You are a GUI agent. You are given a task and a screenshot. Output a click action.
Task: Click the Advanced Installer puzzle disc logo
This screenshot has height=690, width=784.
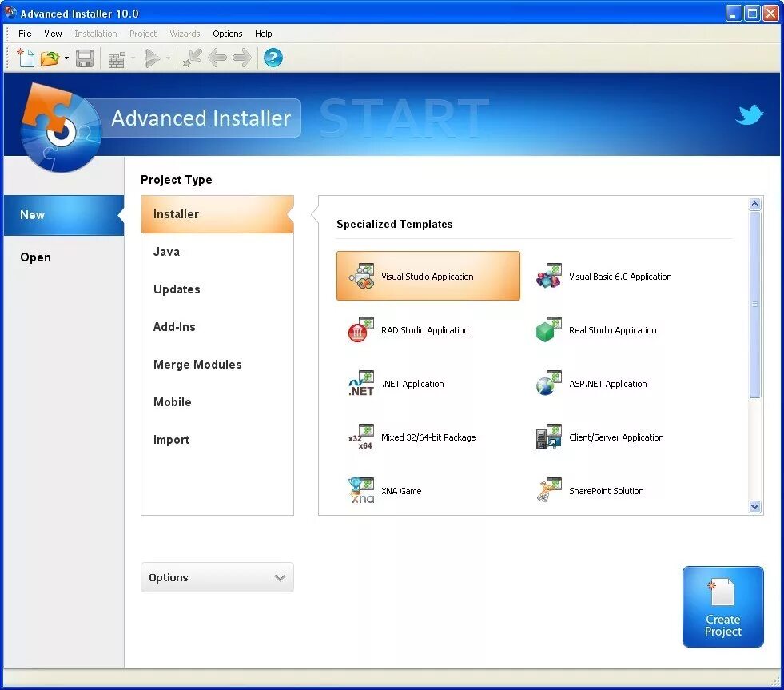click(60, 128)
